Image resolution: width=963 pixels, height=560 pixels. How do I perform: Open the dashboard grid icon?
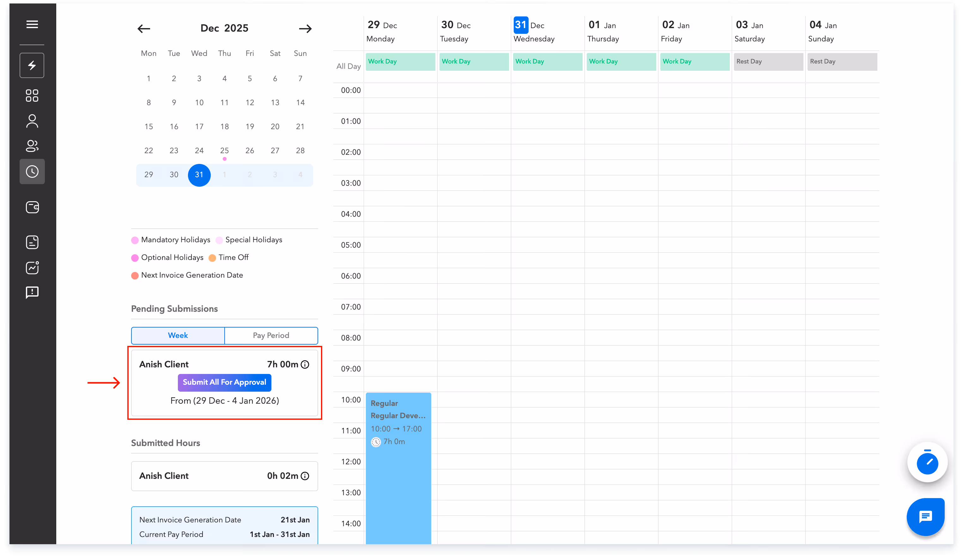point(32,95)
